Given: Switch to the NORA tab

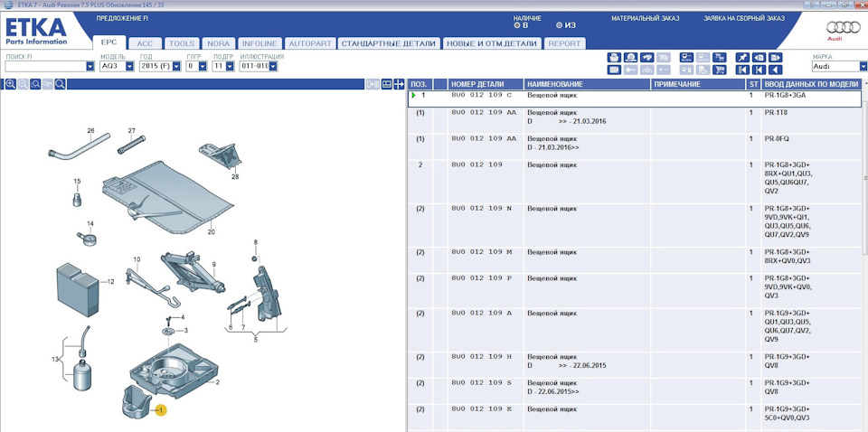Looking at the screenshot, I should coord(219,43).
